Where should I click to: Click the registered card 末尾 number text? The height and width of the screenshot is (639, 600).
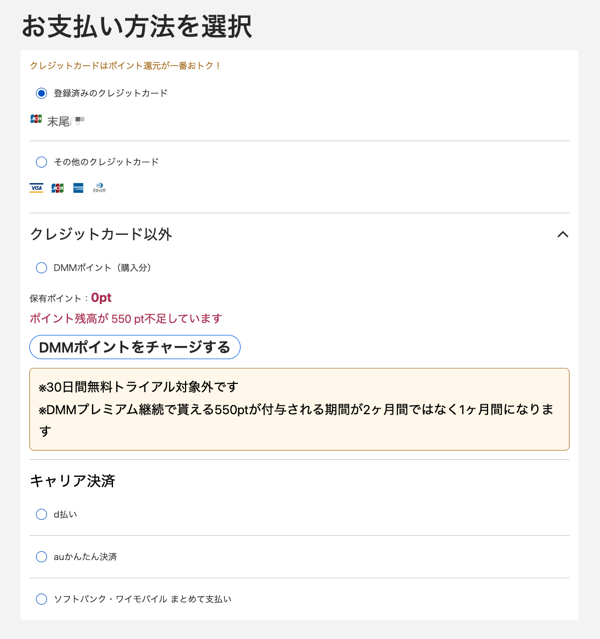(x=66, y=121)
